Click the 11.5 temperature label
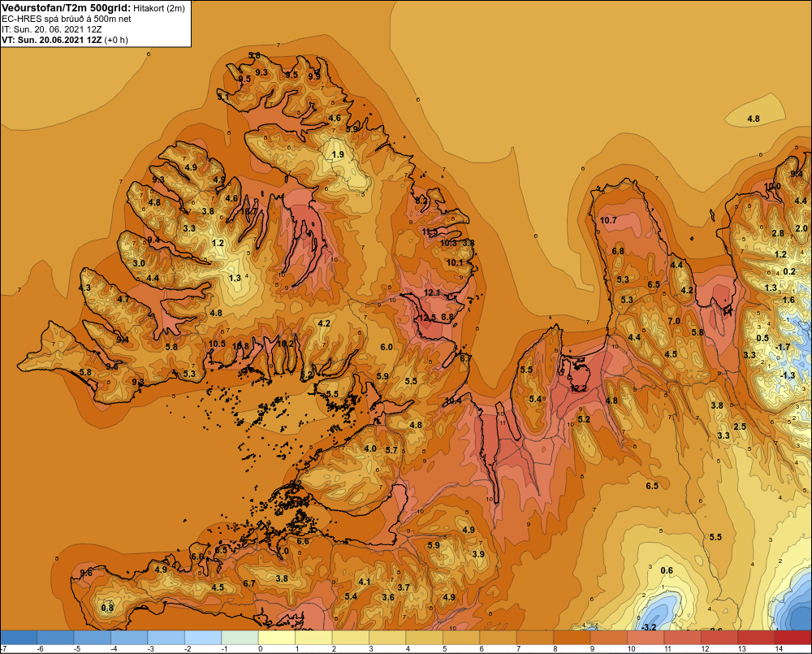The width and height of the screenshot is (812, 654). point(430,232)
